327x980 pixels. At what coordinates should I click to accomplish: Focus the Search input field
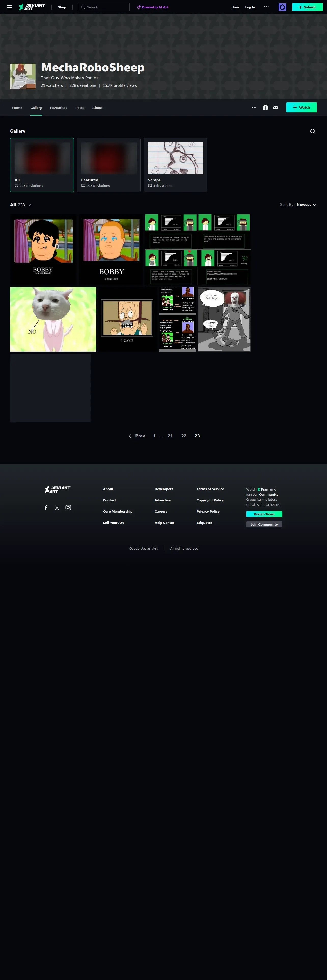(104, 7)
